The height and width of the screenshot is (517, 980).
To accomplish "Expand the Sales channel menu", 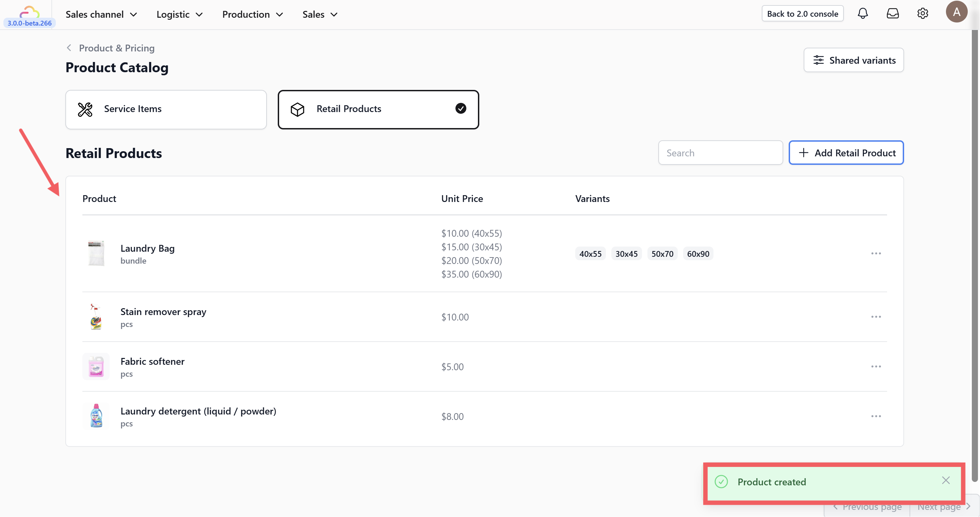I will click(101, 14).
